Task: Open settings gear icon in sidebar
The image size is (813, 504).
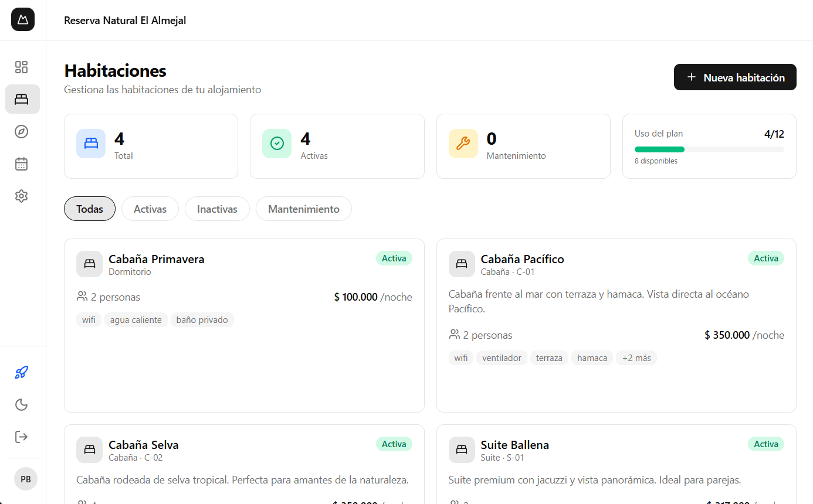Action: (x=22, y=196)
